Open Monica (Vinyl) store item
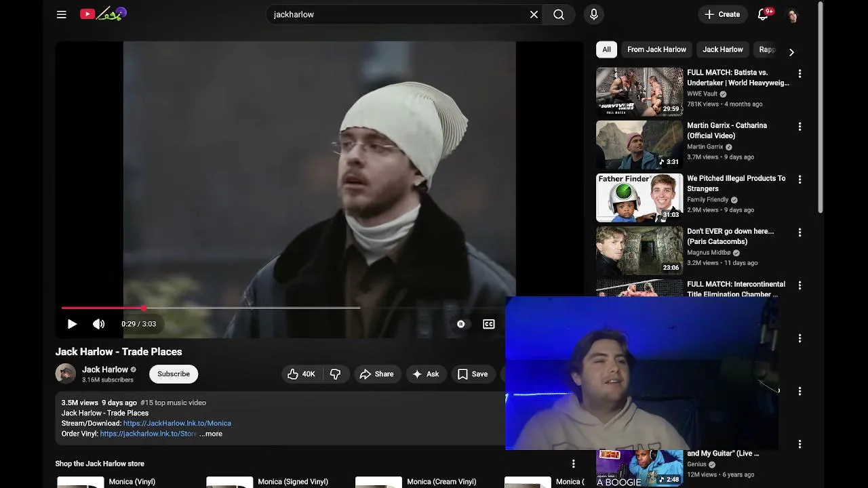Image resolution: width=868 pixels, height=488 pixels. [x=132, y=482]
